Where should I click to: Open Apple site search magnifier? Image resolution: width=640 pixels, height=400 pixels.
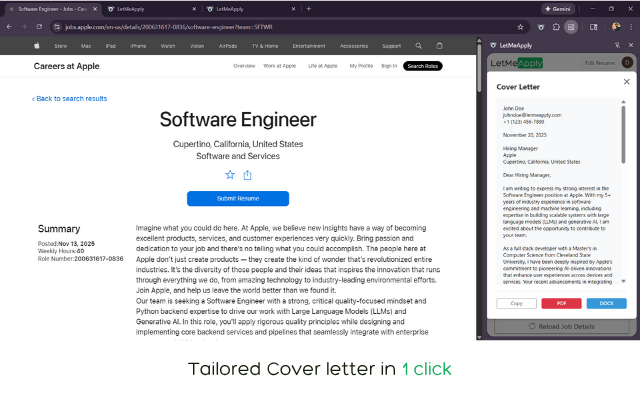coord(418,46)
